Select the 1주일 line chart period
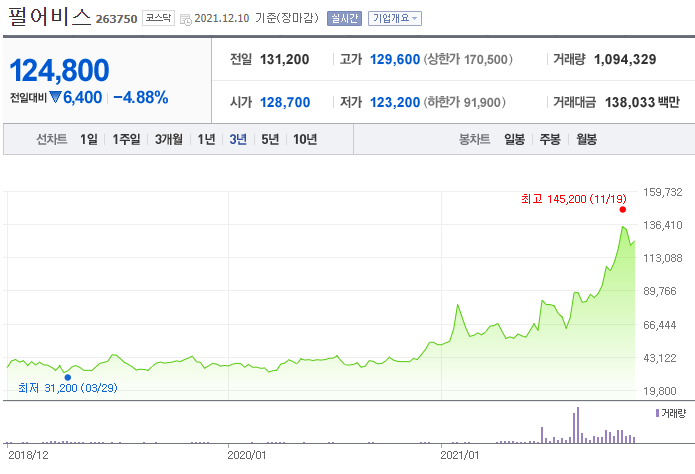Screen dimensions: 695x474 click(126, 139)
